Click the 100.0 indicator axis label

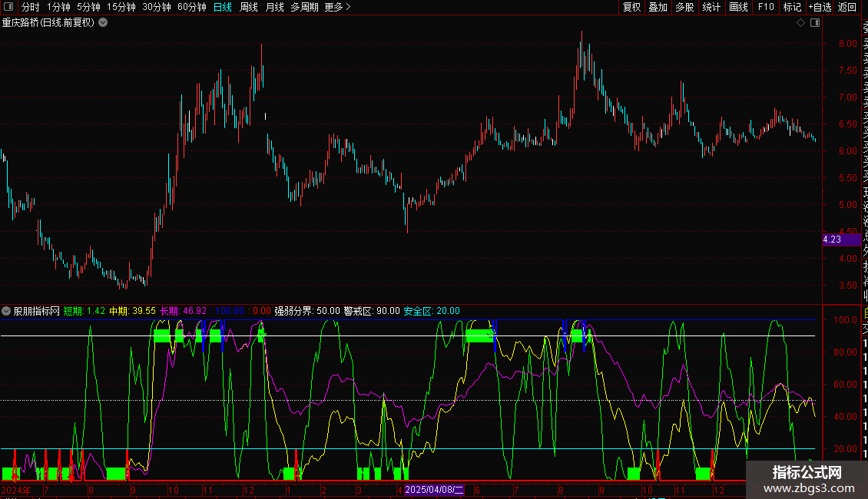coord(845,320)
